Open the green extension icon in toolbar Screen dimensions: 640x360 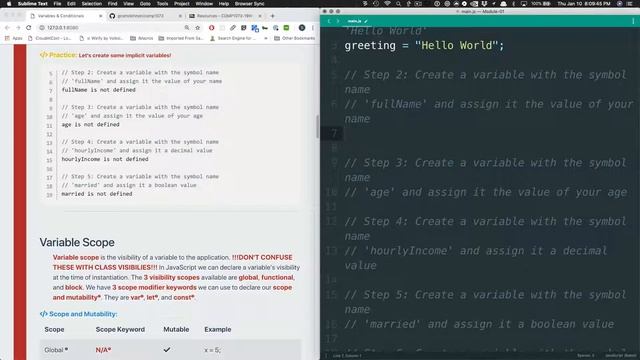click(287, 28)
